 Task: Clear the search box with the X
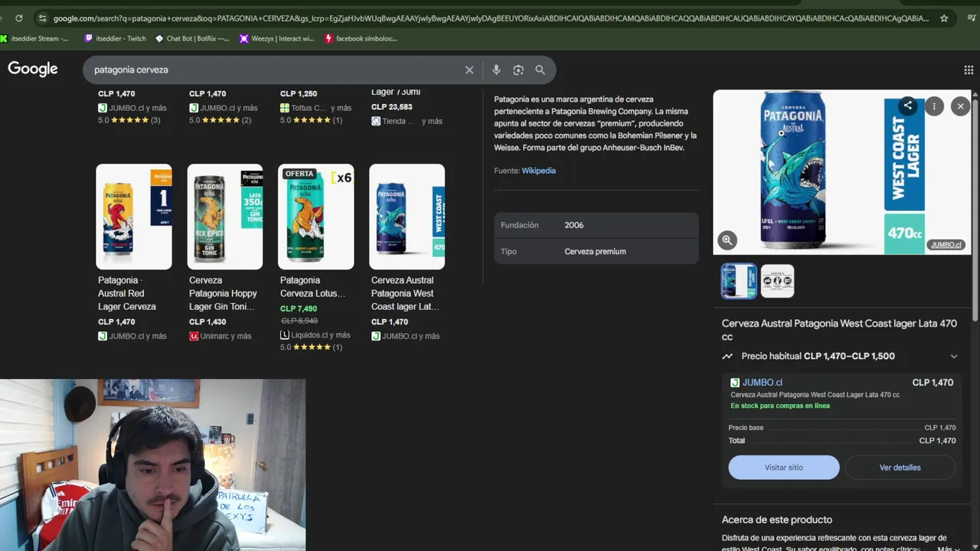pos(469,70)
